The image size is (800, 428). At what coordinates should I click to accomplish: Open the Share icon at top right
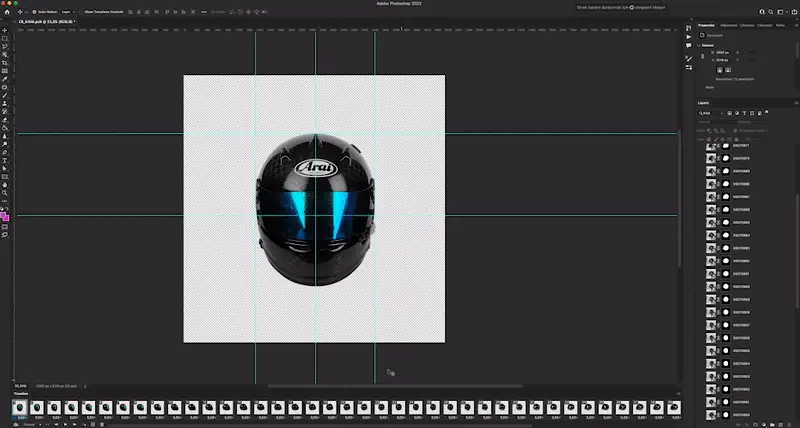click(x=794, y=12)
